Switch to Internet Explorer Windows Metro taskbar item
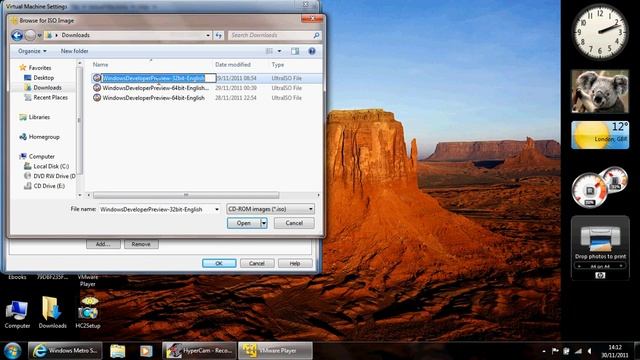Screen dimensions: 640x360 (x=65, y=351)
